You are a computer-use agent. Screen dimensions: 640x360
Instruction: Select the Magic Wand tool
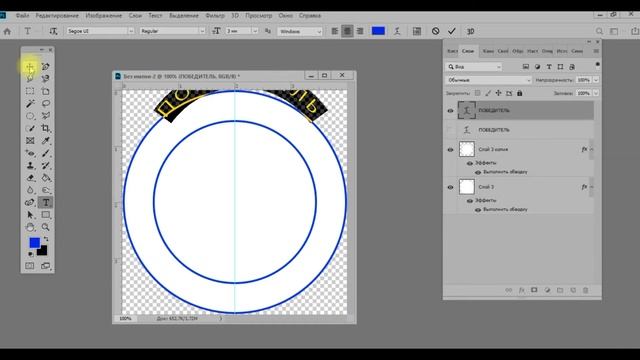30,104
